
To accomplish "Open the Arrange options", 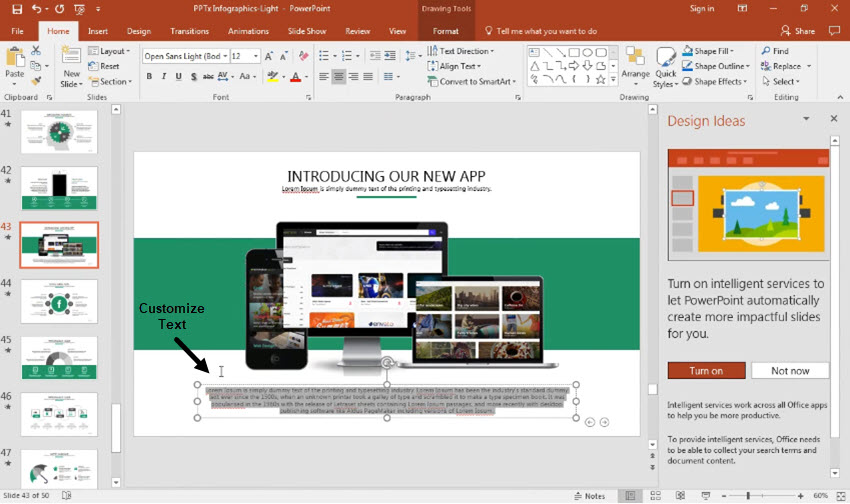I will pyautogui.click(x=635, y=68).
